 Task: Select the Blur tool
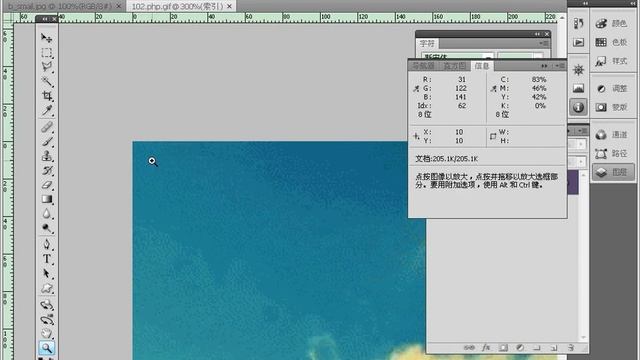point(47,214)
